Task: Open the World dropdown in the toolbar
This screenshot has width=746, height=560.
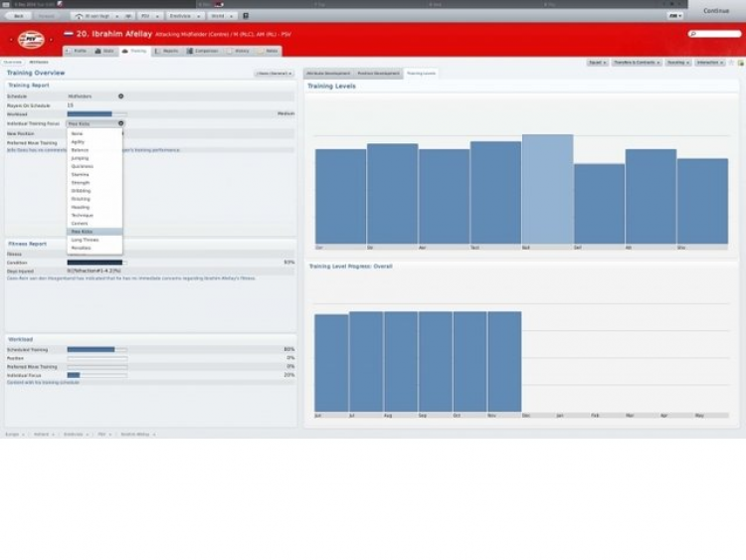Action: point(222,16)
